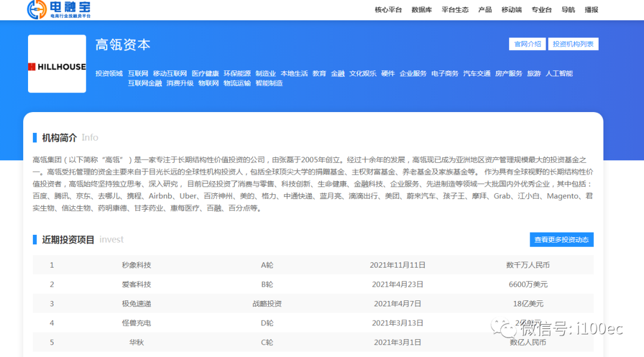Click the 投资机构列表 button
644x357 pixels.
pyautogui.click(x=574, y=44)
